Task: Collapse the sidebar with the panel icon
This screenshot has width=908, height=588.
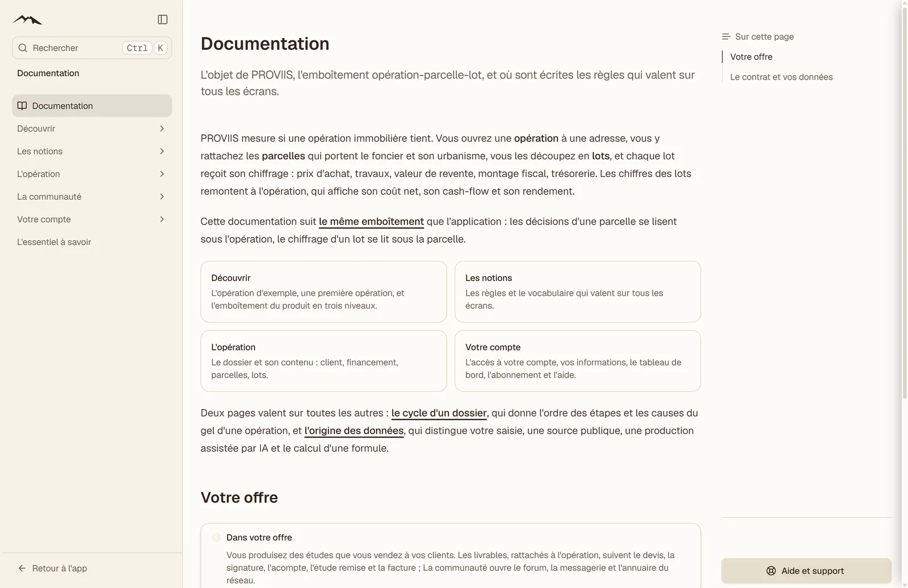Action: tap(162, 20)
